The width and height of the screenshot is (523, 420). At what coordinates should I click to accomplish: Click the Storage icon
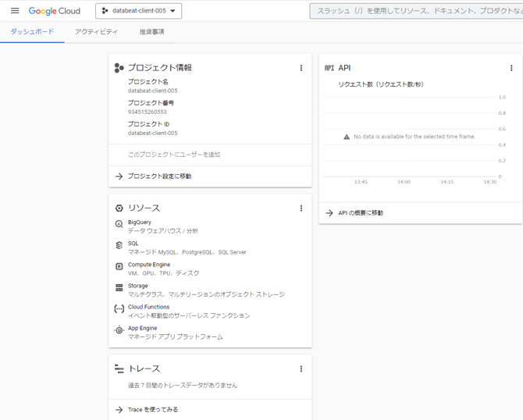[119, 287]
